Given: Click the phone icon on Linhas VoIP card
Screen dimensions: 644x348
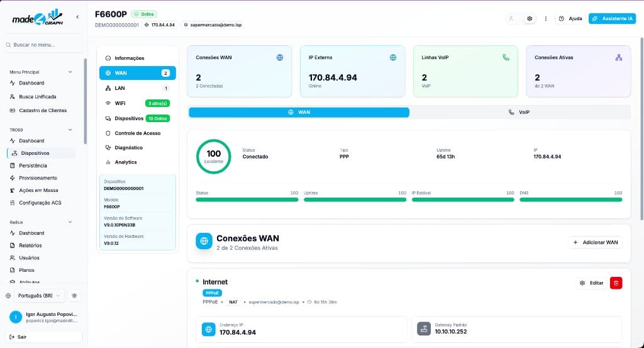Looking at the screenshot, I should 506,57.
